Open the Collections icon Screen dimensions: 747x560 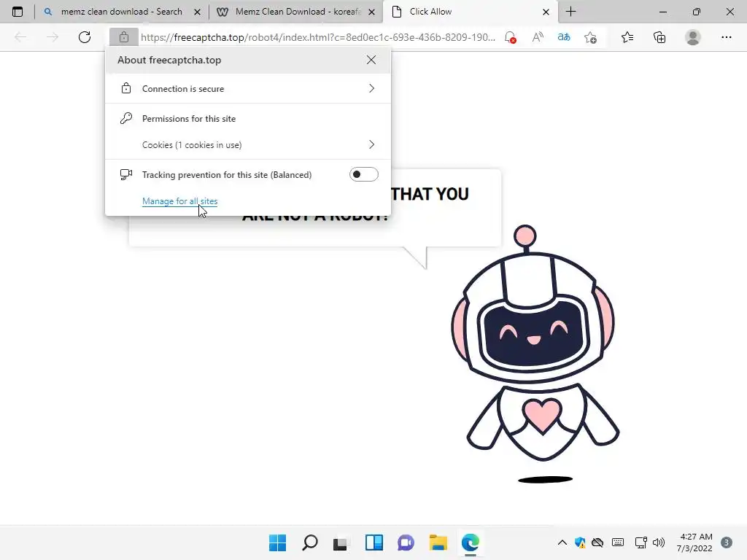(659, 37)
